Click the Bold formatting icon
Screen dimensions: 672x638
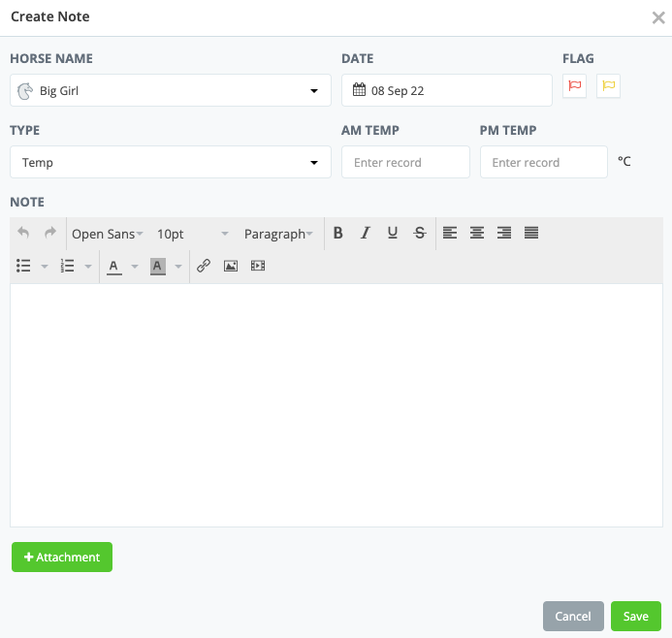tap(338, 233)
